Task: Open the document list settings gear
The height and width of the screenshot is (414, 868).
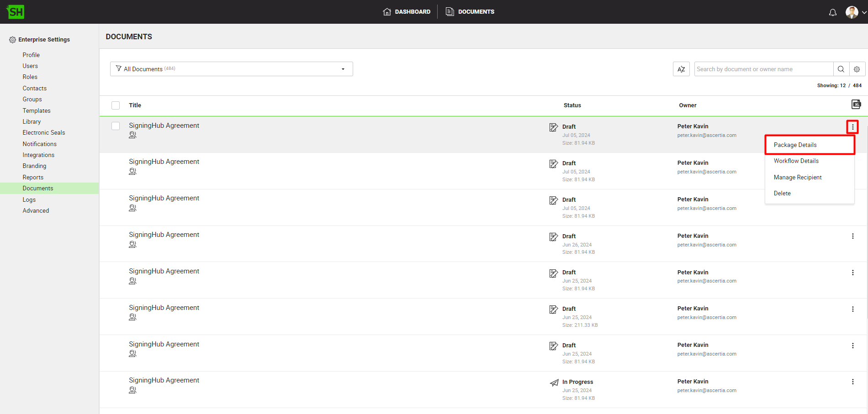Action: pos(857,69)
